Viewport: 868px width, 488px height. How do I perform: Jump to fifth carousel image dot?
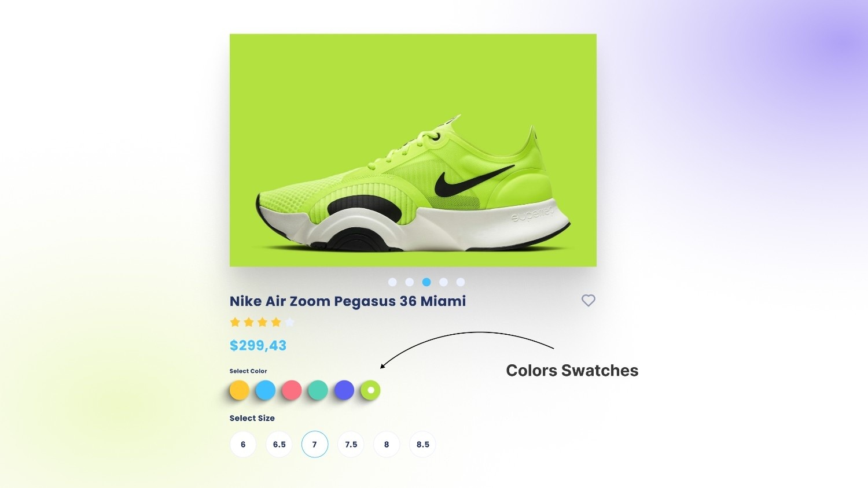pos(461,282)
